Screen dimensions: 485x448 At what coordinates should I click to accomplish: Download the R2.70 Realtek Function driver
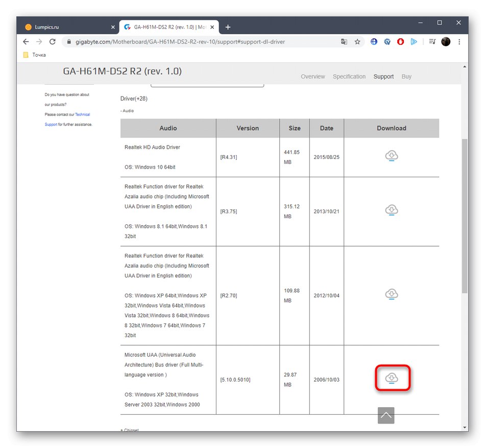pos(391,294)
